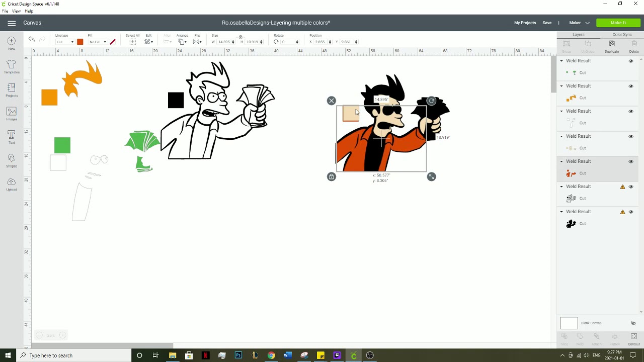Viewport: 644px width, 362px height.
Task: Open the File menu
Action: [5, 11]
